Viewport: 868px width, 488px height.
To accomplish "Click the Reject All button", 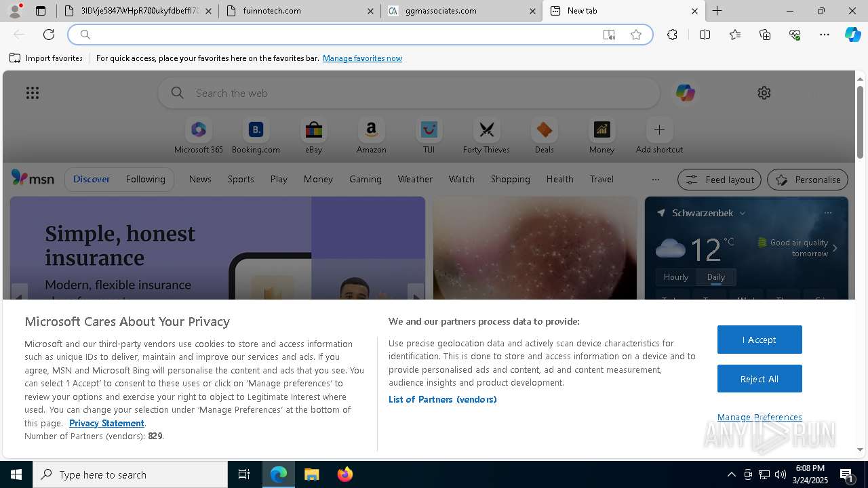I will pos(759,379).
